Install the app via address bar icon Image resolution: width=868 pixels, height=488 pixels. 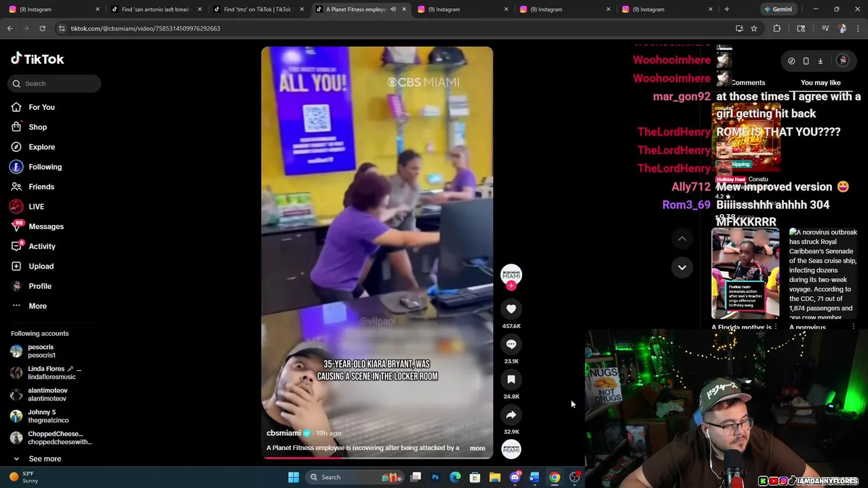739,28
